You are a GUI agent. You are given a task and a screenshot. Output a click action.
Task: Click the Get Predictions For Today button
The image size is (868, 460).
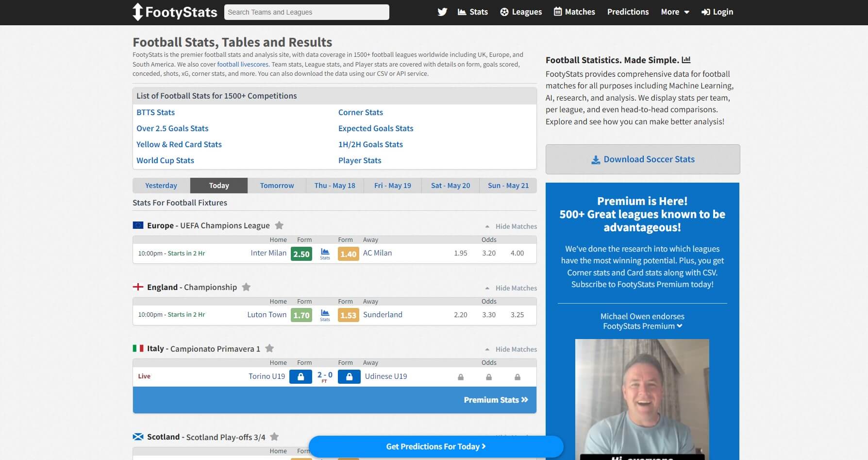pos(436,446)
